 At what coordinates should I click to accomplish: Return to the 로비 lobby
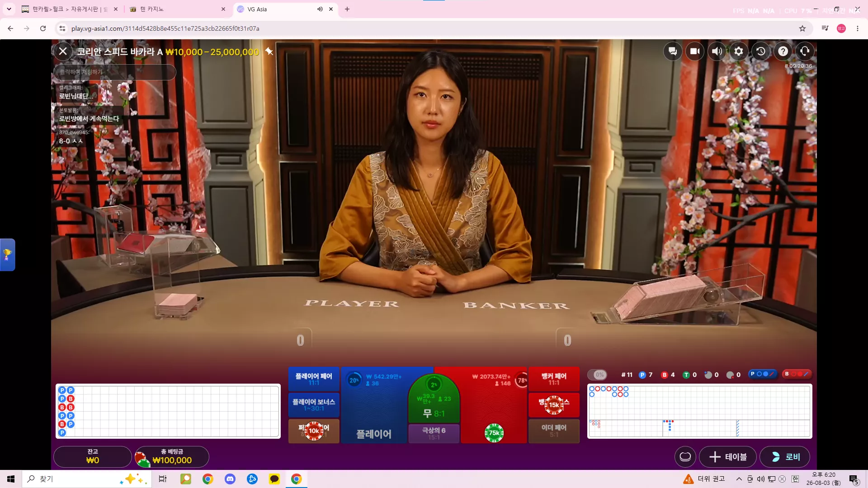pyautogui.click(x=785, y=457)
